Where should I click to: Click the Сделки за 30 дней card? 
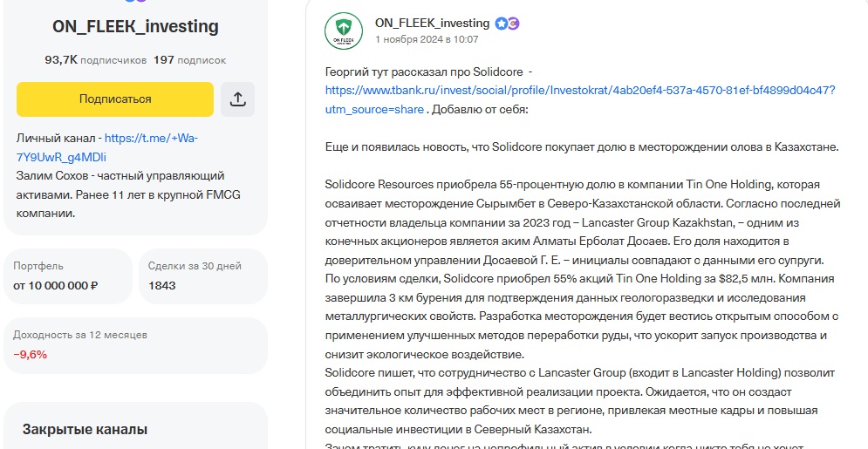[x=203, y=276]
